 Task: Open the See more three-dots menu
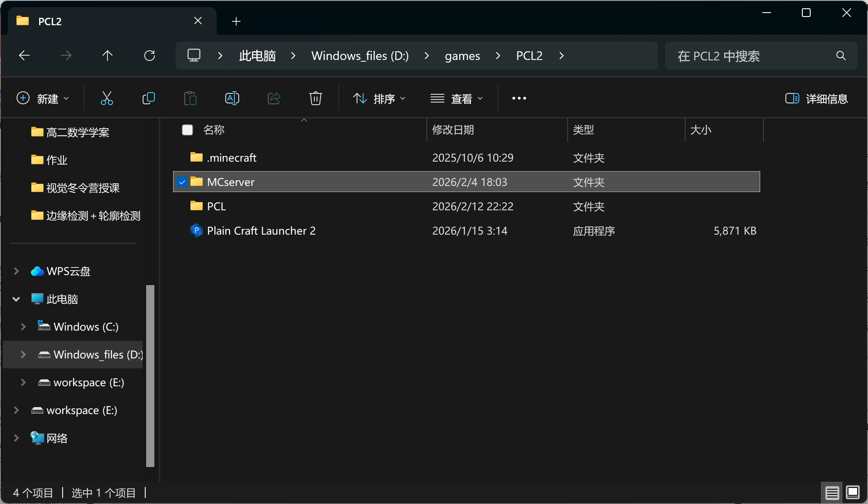click(x=519, y=99)
